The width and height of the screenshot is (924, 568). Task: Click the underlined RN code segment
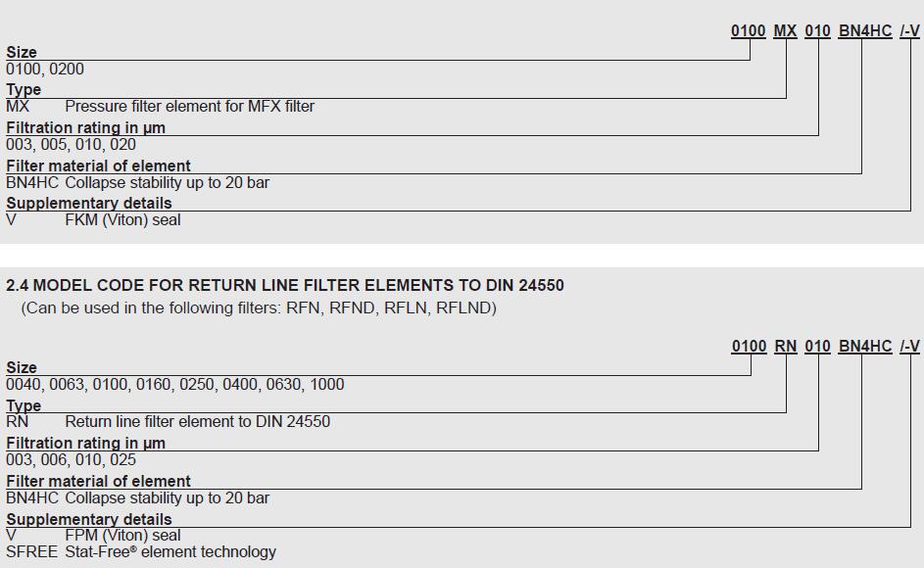(x=785, y=347)
